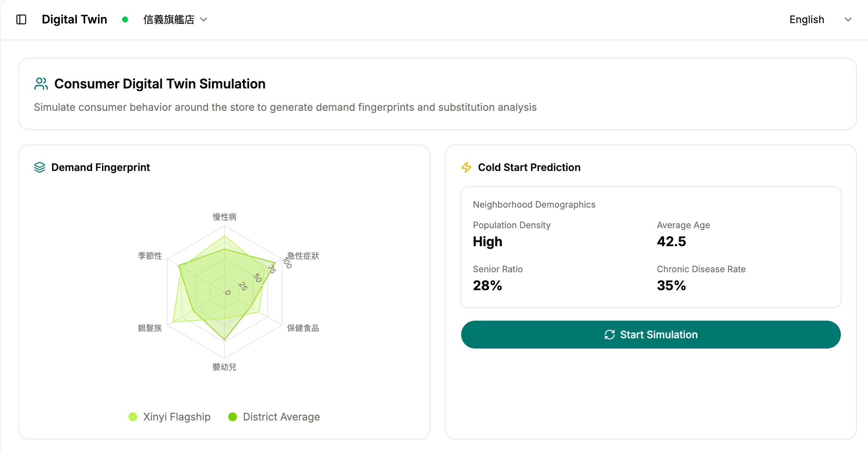
Task: Open the 信義旗艦店 store dropdown
Action: (x=175, y=19)
